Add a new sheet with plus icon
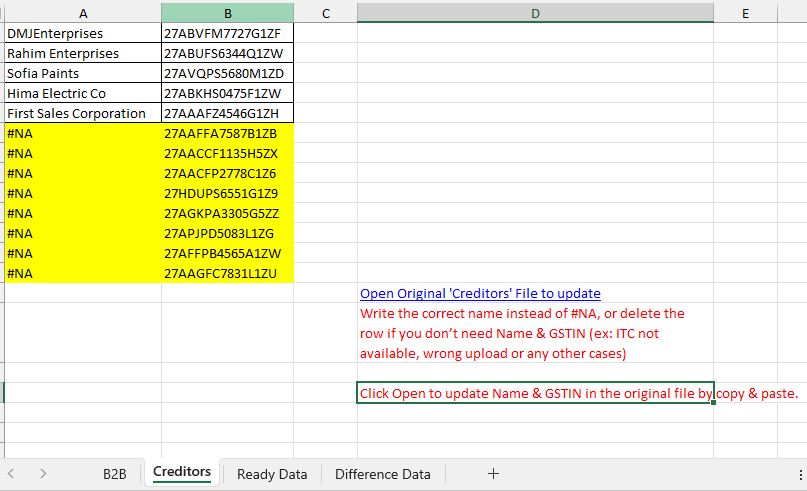This screenshot has width=807, height=491. 493,474
